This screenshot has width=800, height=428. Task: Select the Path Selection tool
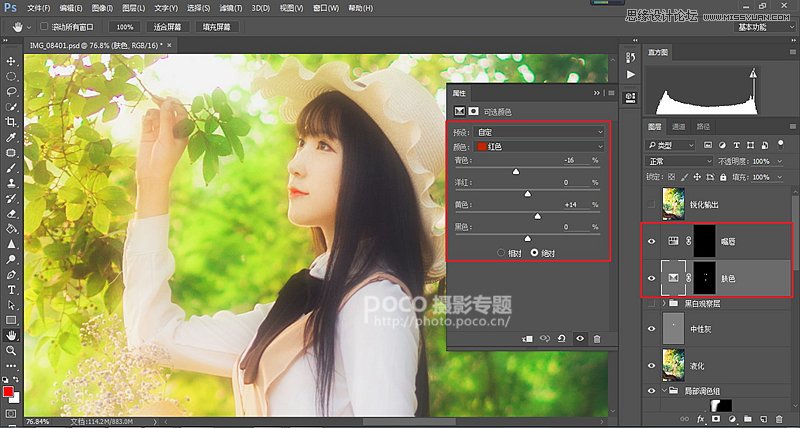11,305
